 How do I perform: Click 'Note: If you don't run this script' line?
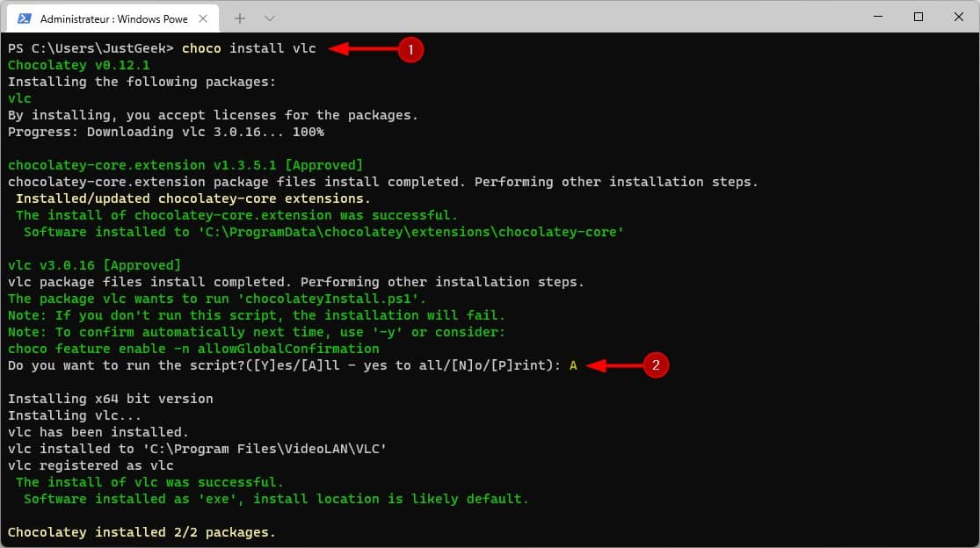[257, 315]
